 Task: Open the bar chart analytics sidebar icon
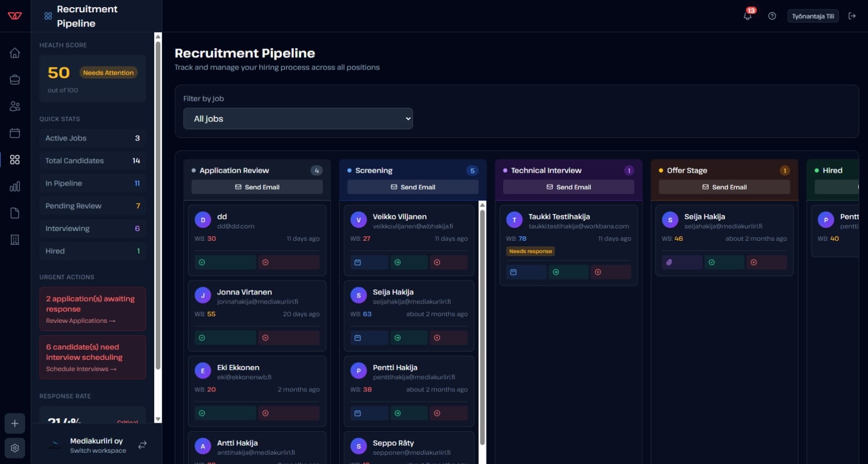(x=15, y=187)
